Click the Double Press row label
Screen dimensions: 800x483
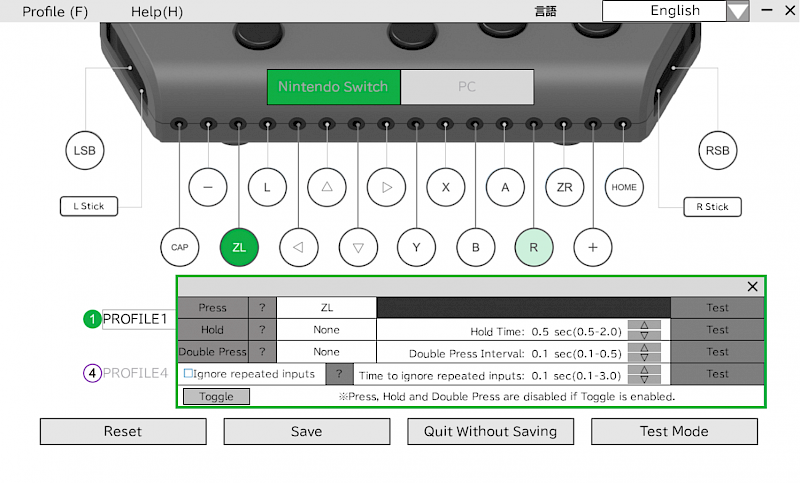[x=213, y=351]
